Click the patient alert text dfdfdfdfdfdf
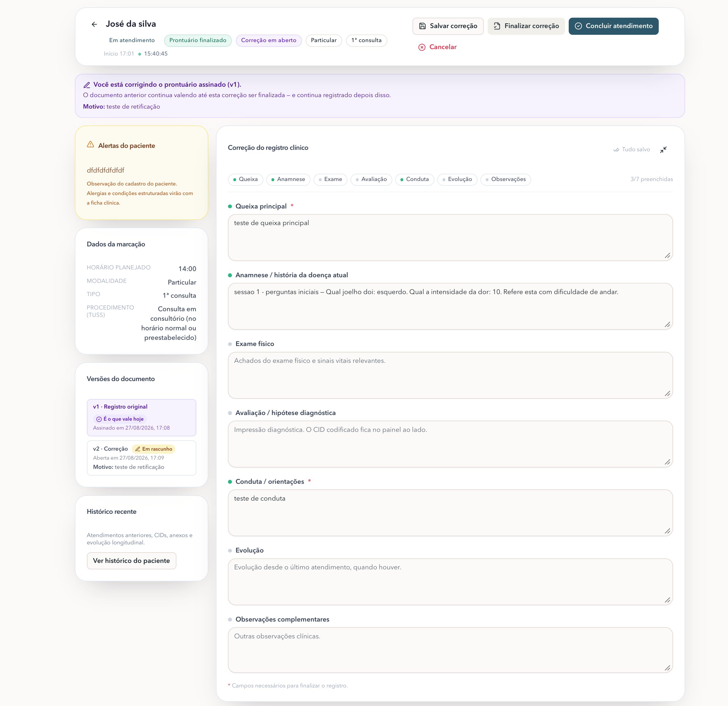 (105, 171)
